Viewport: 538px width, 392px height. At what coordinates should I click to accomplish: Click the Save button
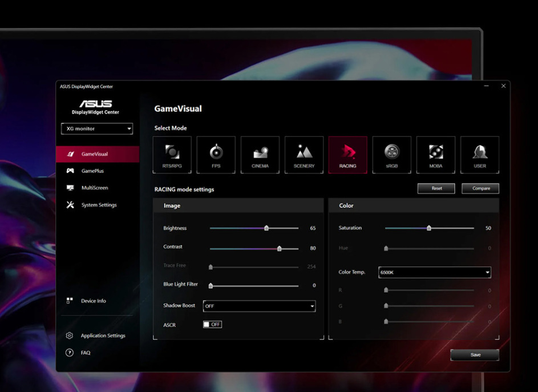pos(475,355)
